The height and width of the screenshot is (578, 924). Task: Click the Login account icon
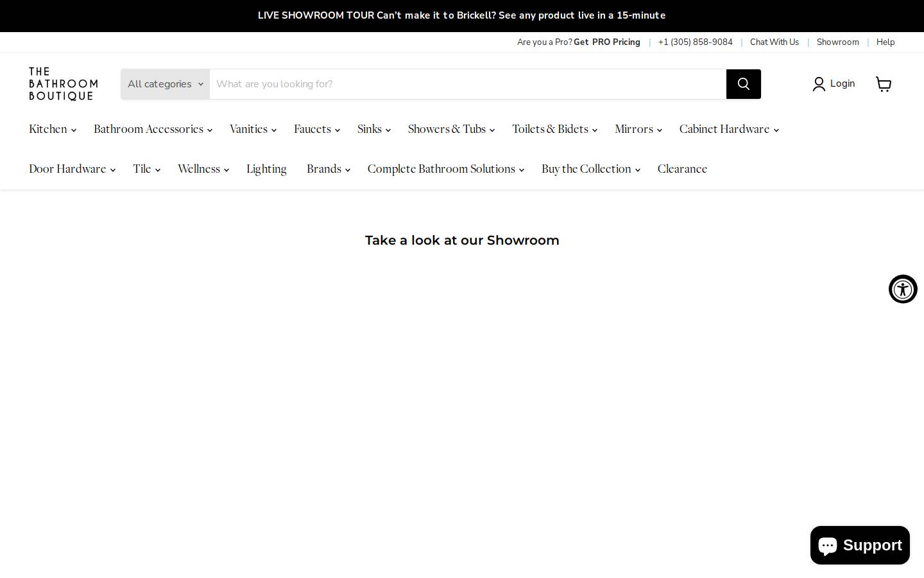click(x=819, y=84)
